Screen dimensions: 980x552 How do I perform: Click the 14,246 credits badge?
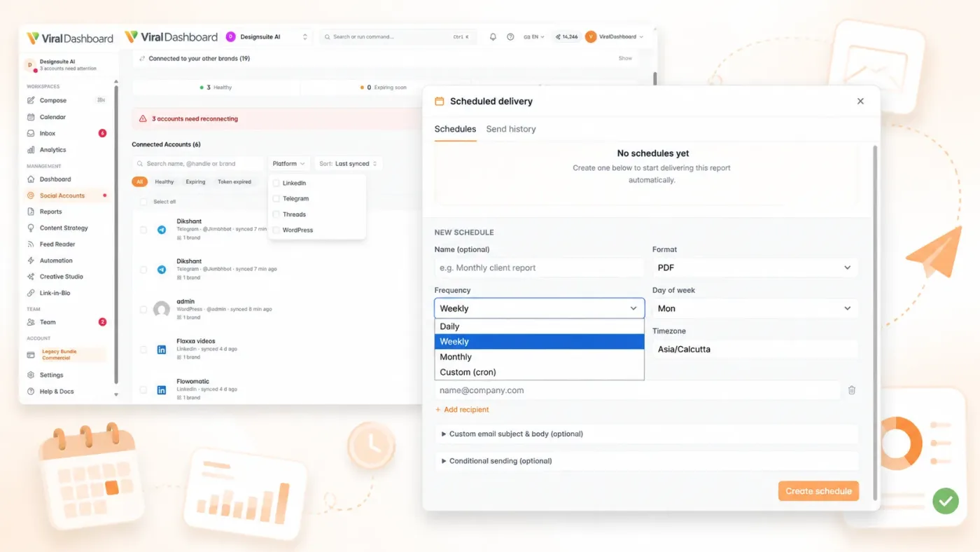566,36
